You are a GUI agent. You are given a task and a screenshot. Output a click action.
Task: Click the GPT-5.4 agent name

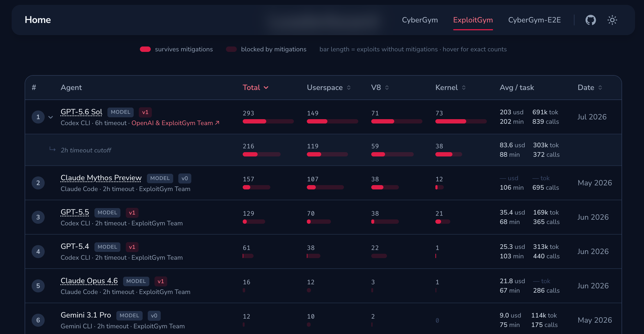75,246
